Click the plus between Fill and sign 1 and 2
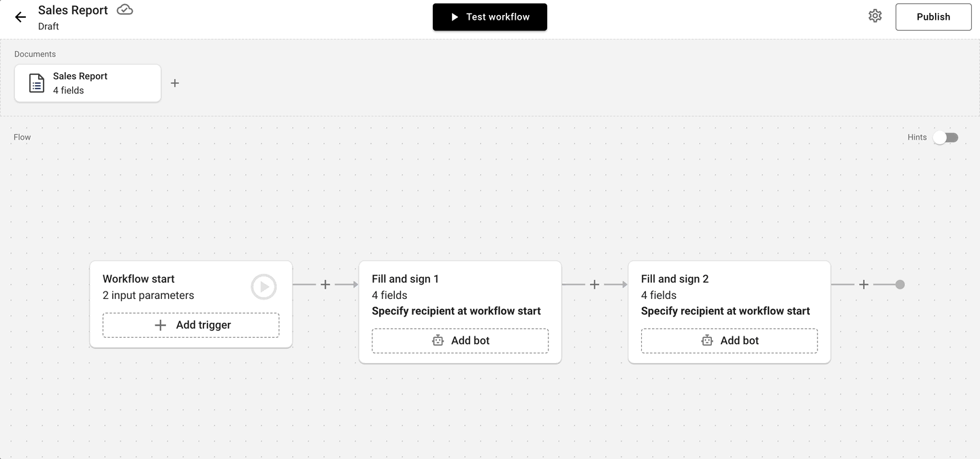980x459 pixels. coord(594,285)
